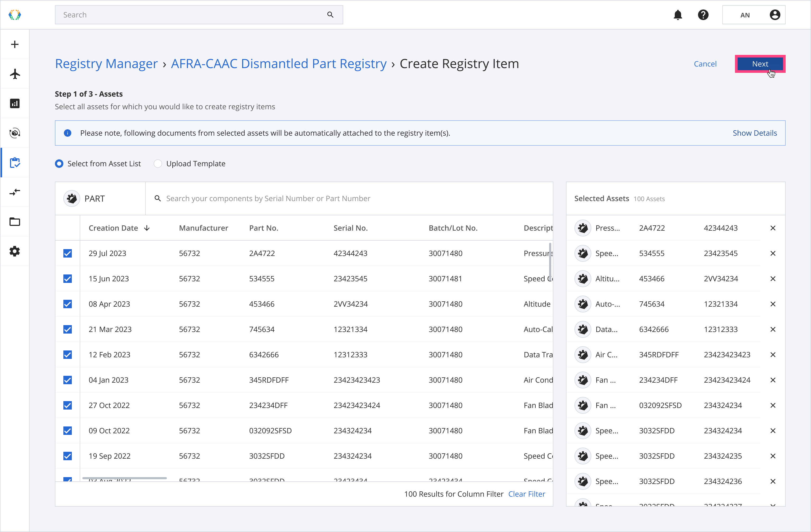
Task: Click the transfer arrows sidebar icon
Action: coord(15,192)
